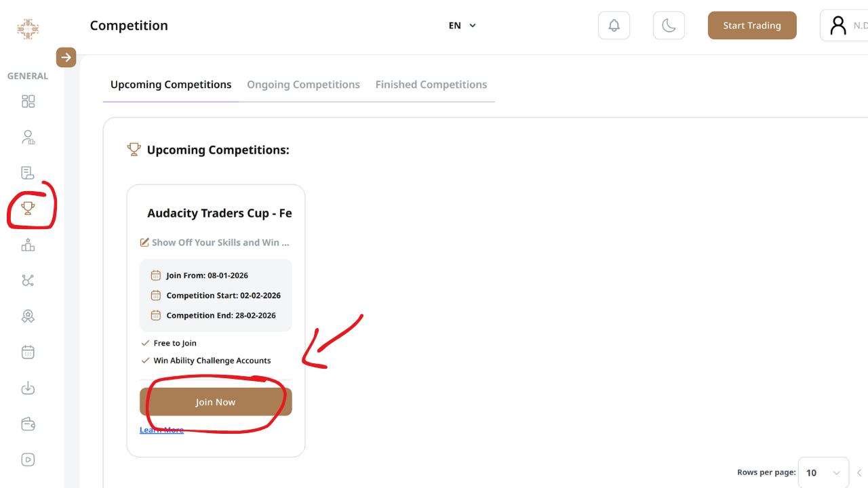Expand the sidebar with the arrow button
Viewport: 868px width, 488px height.
click(66, 58)
